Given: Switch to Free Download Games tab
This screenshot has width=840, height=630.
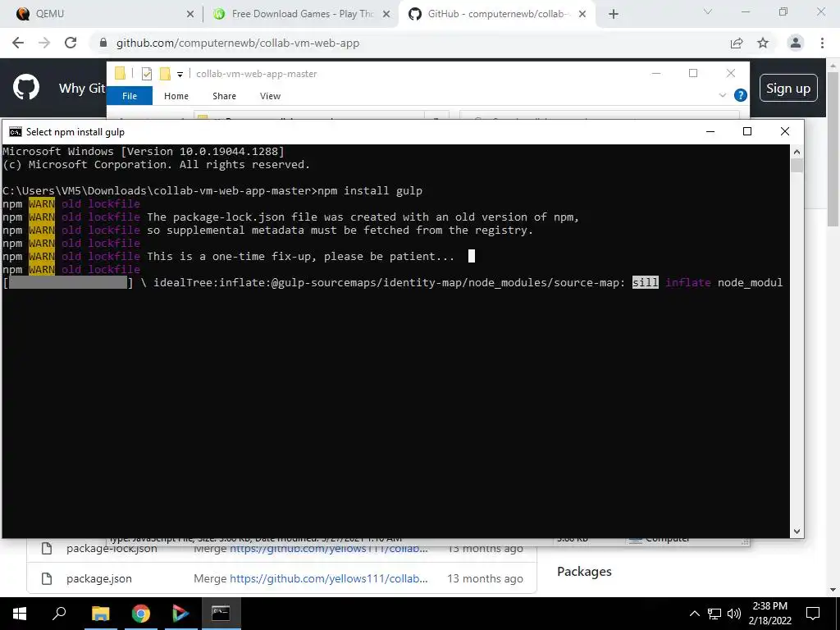Looking at the screenshot, I should click(x=300, y=14).
